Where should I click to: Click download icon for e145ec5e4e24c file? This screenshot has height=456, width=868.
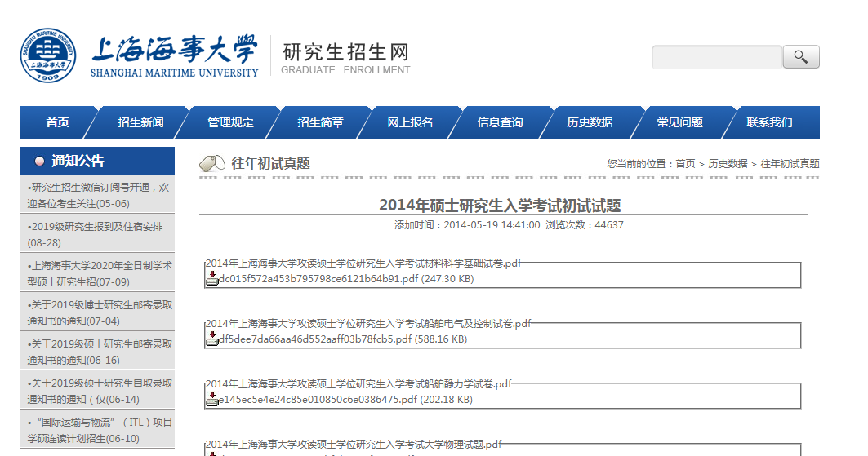[211, 400]
